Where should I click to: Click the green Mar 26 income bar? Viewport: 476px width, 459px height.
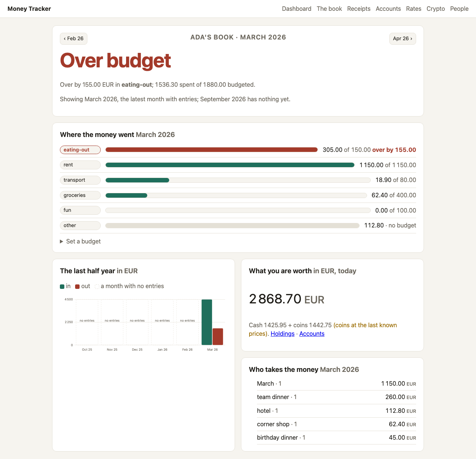(x=207, y=322)
